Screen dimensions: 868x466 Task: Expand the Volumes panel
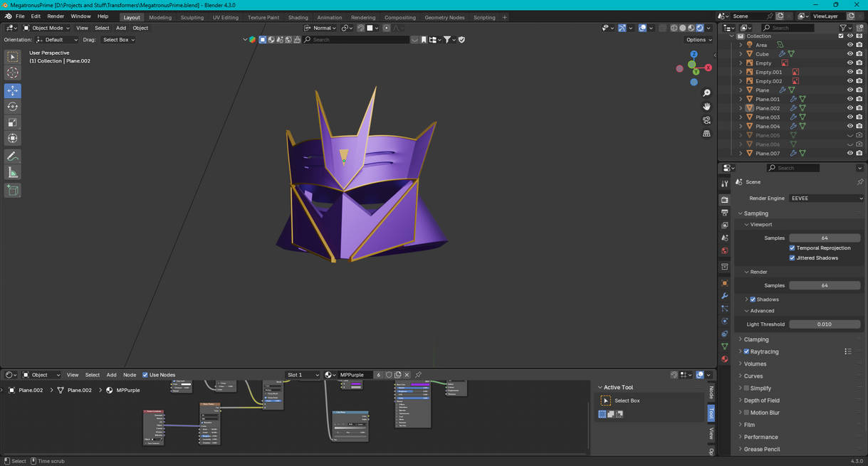click(755, 364)
